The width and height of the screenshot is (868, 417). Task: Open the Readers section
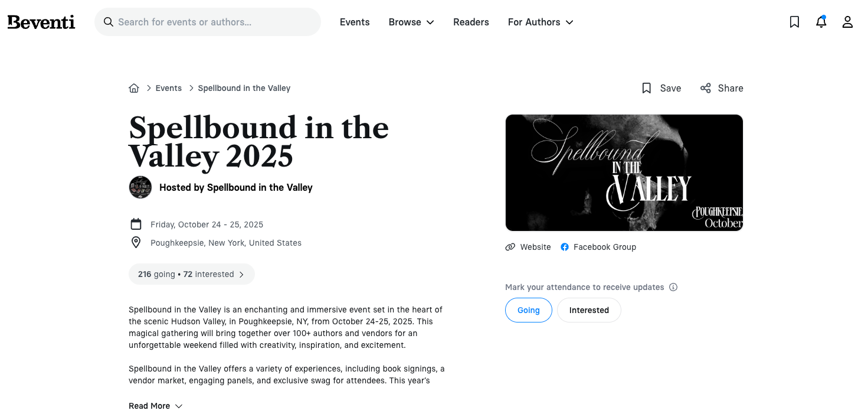(x=471, y=22)
